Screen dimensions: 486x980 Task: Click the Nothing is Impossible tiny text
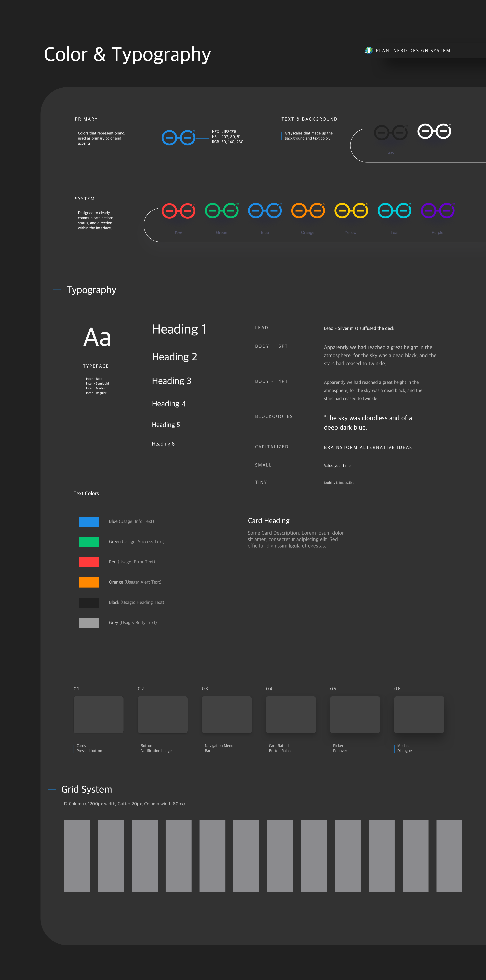(339, 483)
